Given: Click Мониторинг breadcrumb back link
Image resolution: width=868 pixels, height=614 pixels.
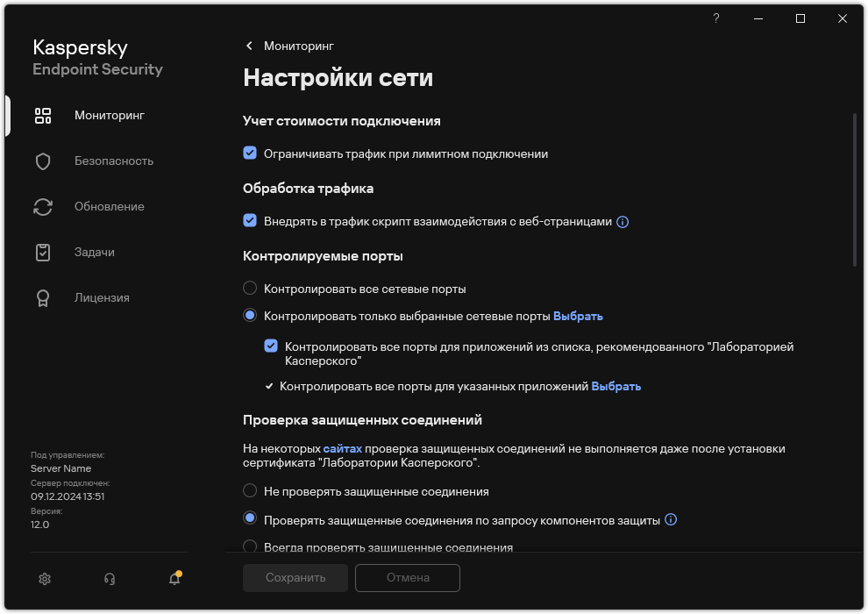Looking at the screenshot, I should click(298, 46).
